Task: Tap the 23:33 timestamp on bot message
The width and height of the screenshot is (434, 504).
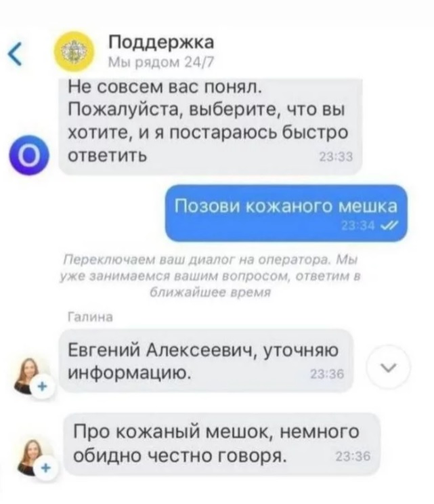Action: tap(337, 157)
